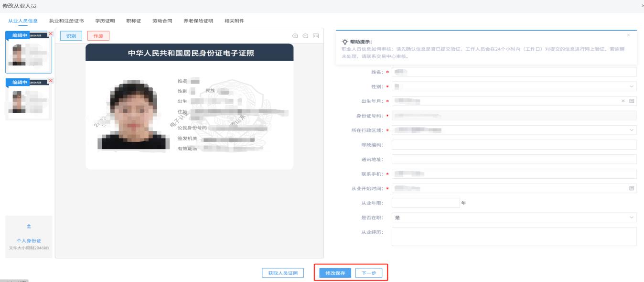Zoom out of the ID image

coord(305,36)
